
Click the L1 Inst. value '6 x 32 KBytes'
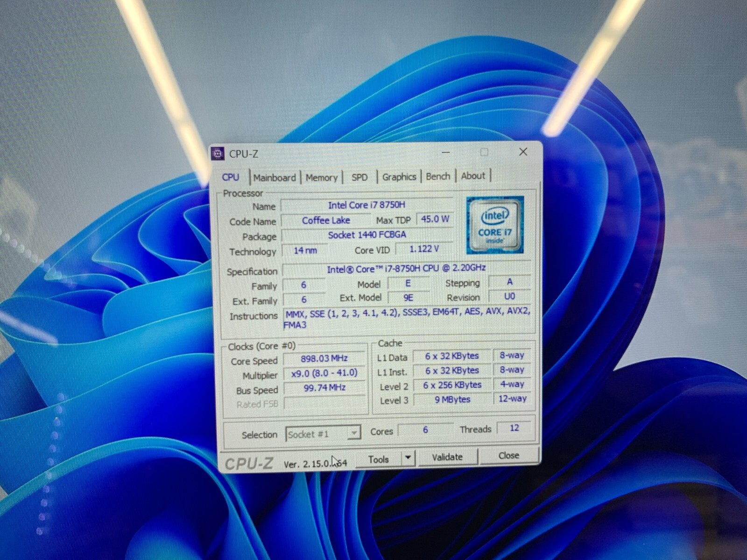pos(451,371)
